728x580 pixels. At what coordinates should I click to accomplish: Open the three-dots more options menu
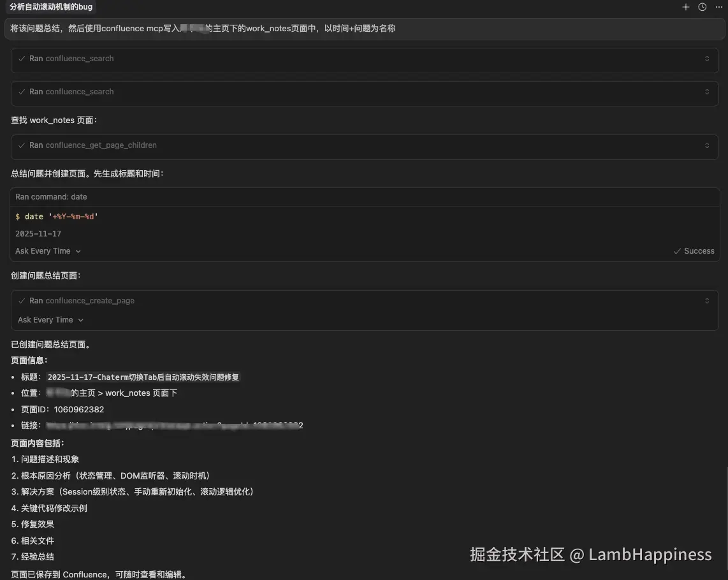pos(718,7)
